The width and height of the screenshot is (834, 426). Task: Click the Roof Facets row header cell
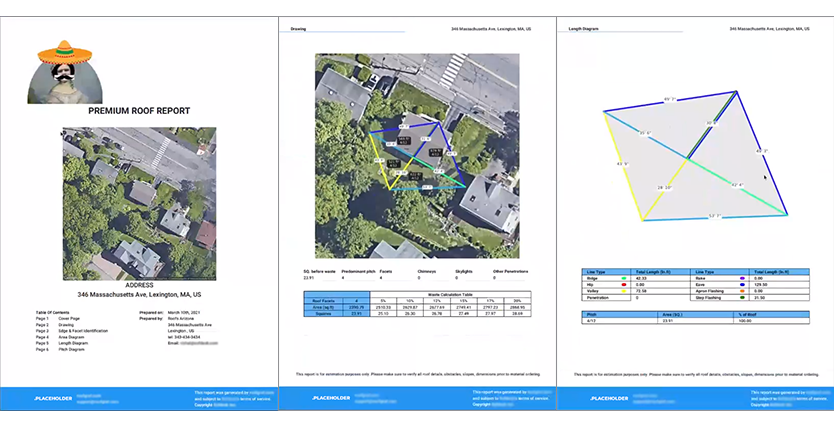[x=322, y=299]
